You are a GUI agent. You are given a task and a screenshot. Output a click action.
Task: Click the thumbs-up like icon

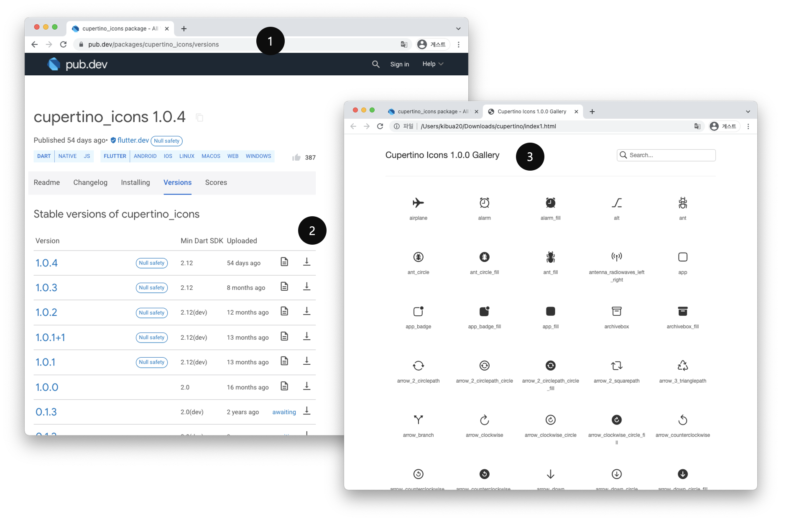(x=296, y=157)
